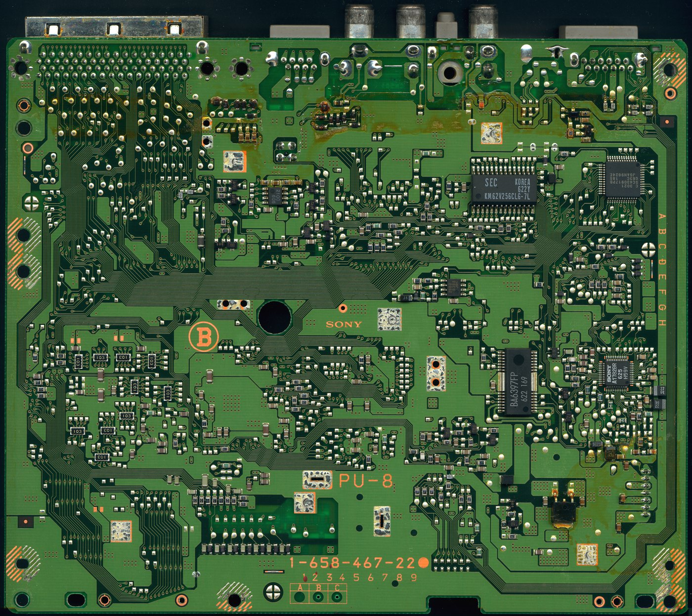Click the orange dot after 1-658-467-22
This screenshot has width=692, height=616.
tap(423, 562)
